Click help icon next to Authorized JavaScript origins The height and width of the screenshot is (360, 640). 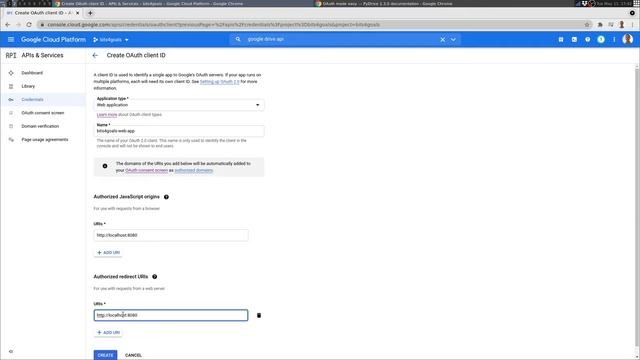click(x=166, y=197)
